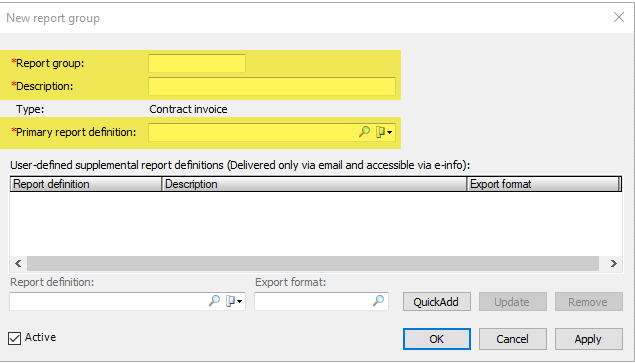Click the horizontal scrollbar thumb in the grid
The width and height of the screenshot is (635, 363).
pyautogui.click(x=313, y=263)
